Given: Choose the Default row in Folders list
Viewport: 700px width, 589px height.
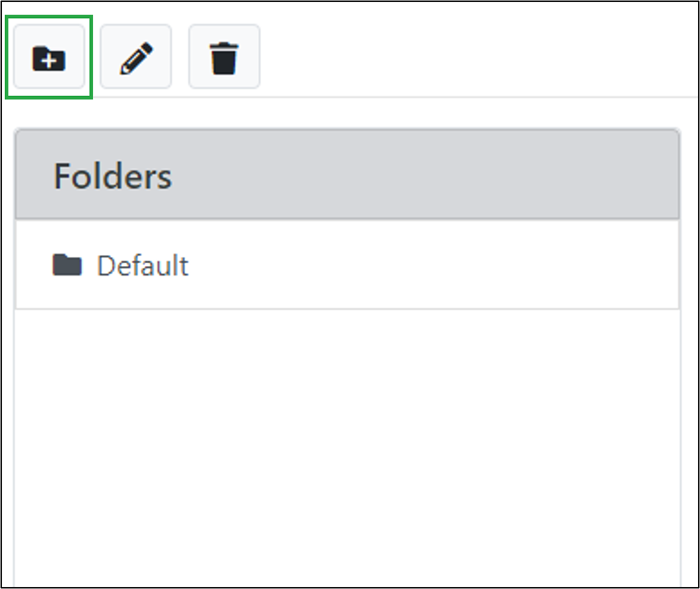Looking at the screenshot, I should pos(347,265).
